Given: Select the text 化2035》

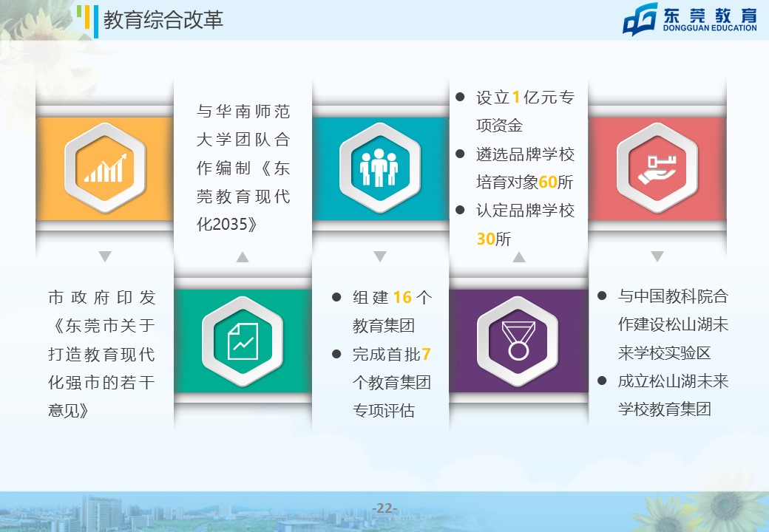Looking at the screenshot, I should (227, 225).
